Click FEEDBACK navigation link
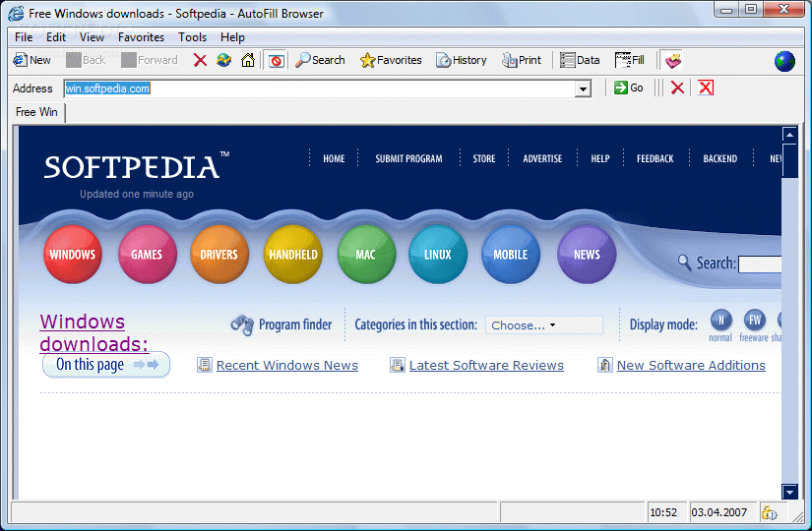 pyautogui.click(x=656, y=159)
